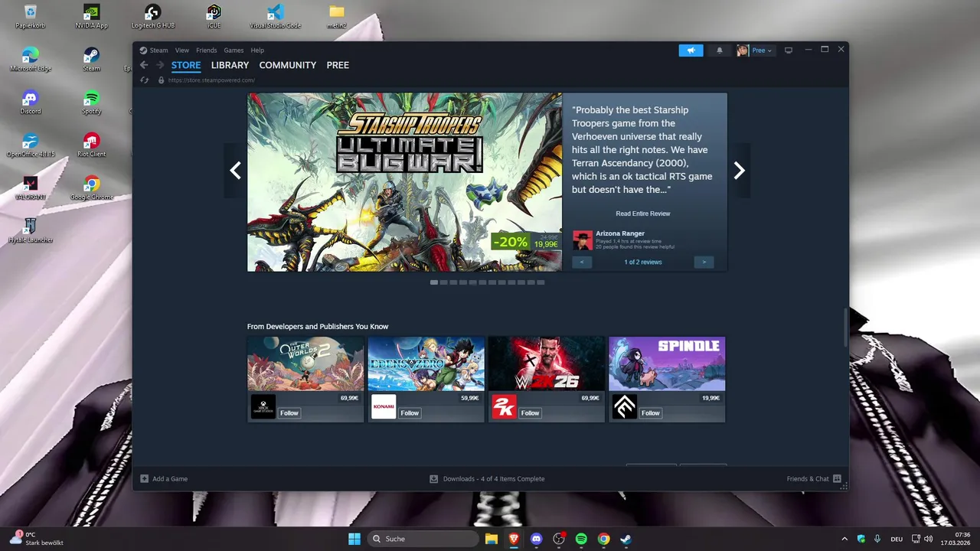980x551 pixels.
Task: Select the VALORANT desktop icon
Action: pyautogui.click(x=30, y=188)
